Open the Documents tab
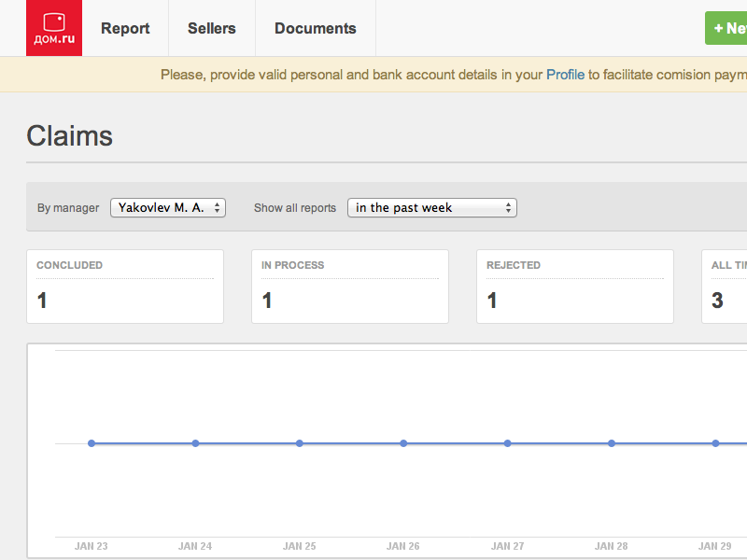Screen dimensions: 747x560 point(316,28)
